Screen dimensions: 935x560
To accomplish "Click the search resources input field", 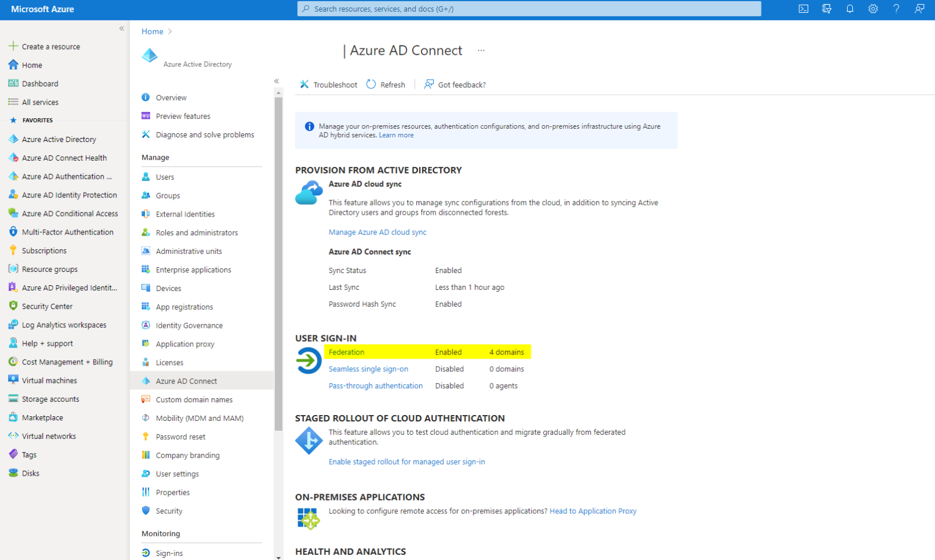I will coord(529,9).
